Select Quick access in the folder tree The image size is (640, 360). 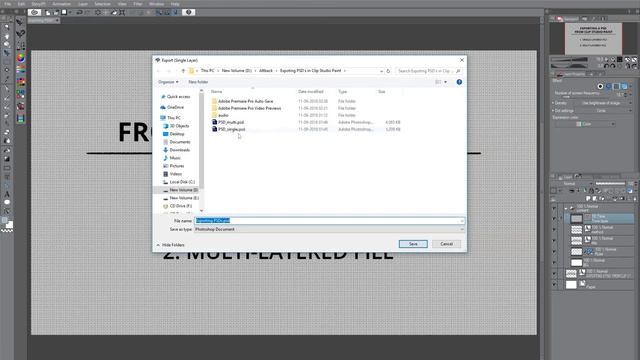click(176, 97)
